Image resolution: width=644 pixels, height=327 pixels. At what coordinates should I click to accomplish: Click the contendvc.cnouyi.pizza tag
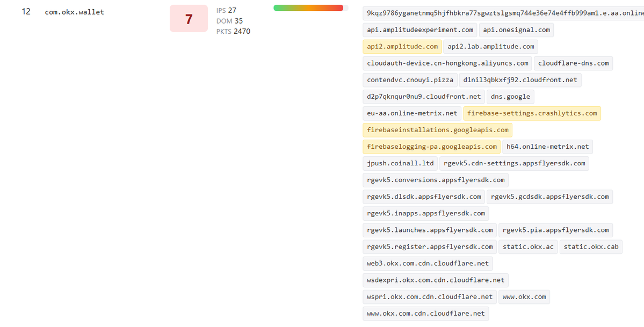tap(410, 79)
